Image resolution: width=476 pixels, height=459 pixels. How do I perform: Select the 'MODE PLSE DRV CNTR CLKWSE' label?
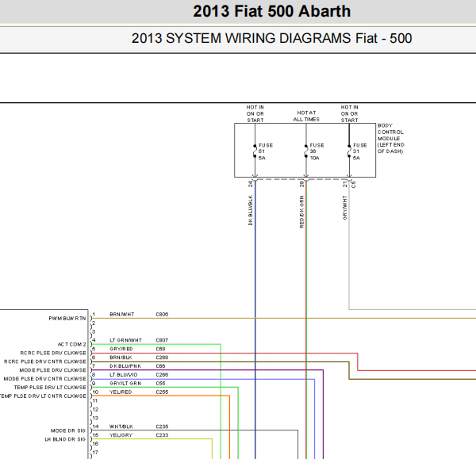click(x=45, y=379)
